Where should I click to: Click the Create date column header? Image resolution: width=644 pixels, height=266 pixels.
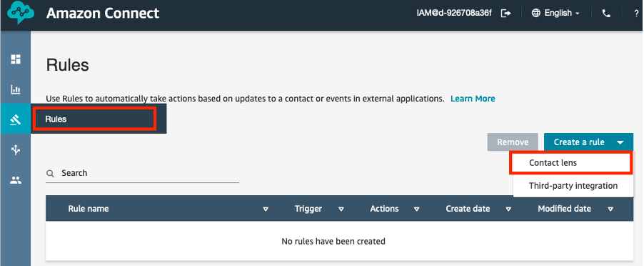click(468, 209)
